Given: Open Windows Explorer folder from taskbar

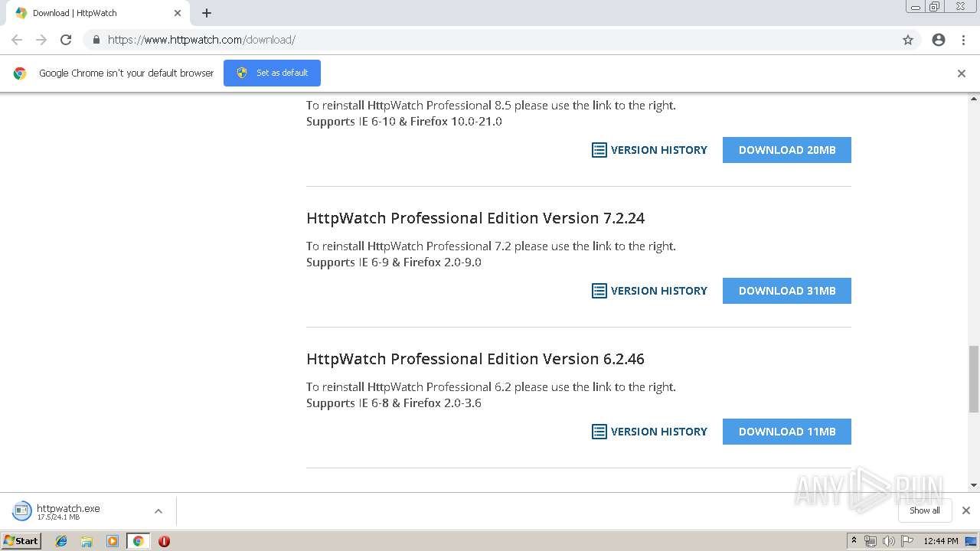Looking at the screenshot, I should (87, 541).
